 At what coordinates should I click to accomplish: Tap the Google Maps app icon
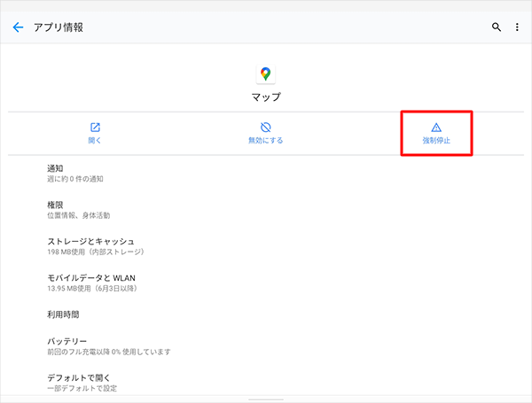click(265, 74)
